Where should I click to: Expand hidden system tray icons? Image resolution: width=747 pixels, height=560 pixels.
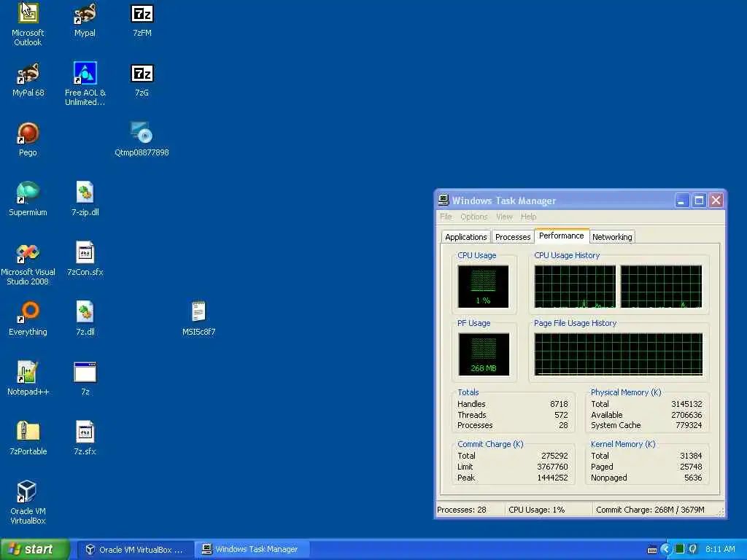[x=665, y=550]
